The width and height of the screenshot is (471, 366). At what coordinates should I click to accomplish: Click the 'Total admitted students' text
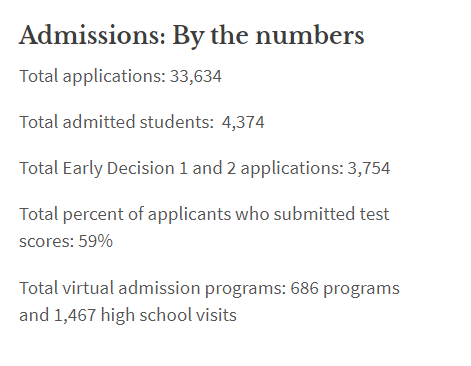tap(116, 122)
